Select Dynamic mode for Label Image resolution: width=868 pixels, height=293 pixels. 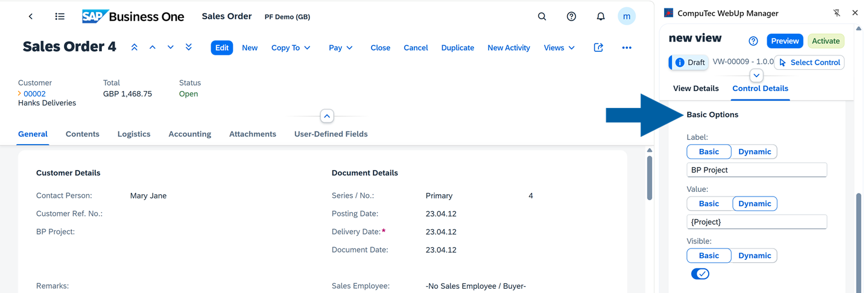(754, 152)
